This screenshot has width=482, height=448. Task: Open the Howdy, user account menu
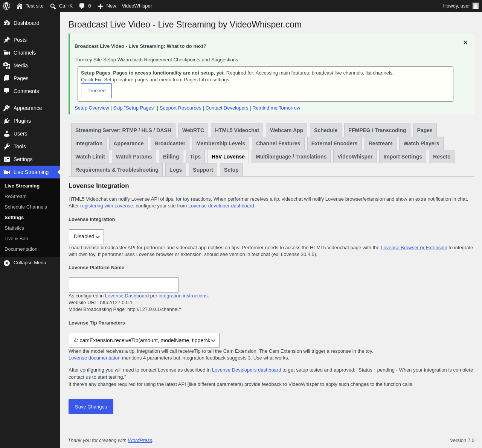461,6
